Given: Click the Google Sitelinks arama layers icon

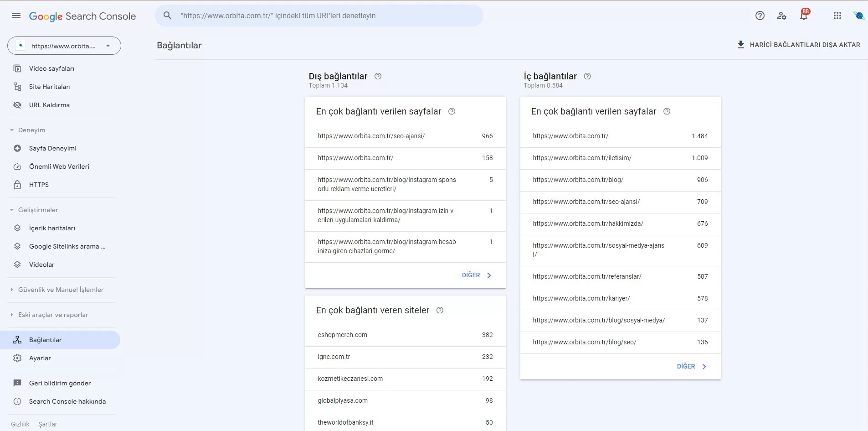Looking at the screenshot, I should (x=17, y=246).
